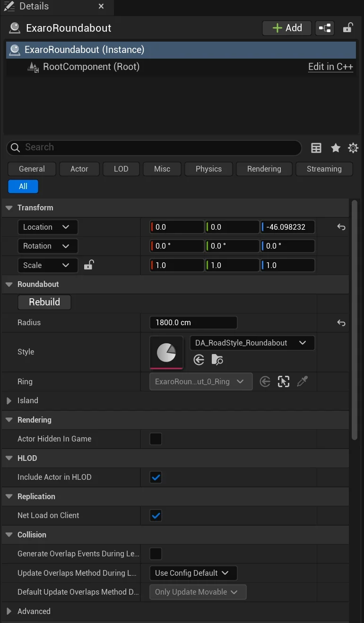This screenshot has height=623, width=364.
Task: Click the Location X value field
Action: pos(177,227)
